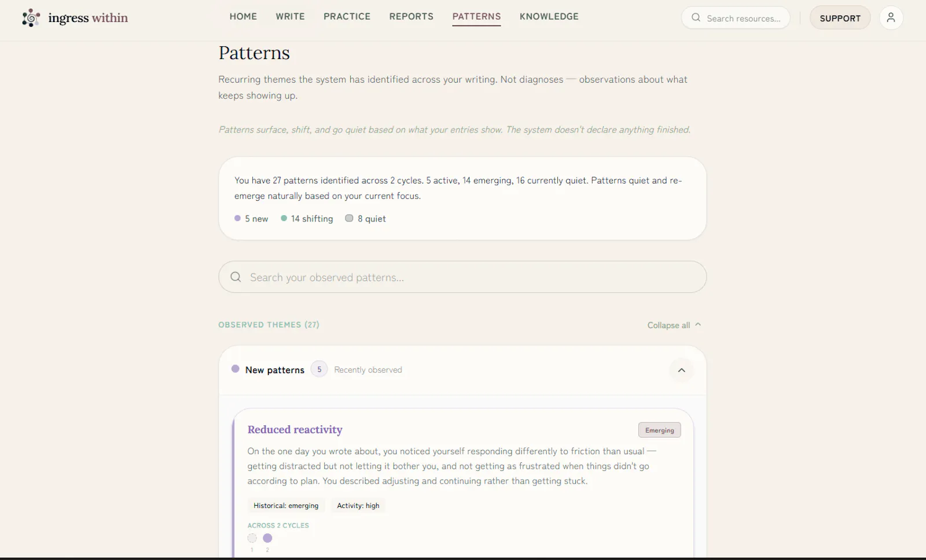Collapse the New patterns section chevron
Image resolution: width=926 pixels, height=560 pixels.
(x=681, y=370)
